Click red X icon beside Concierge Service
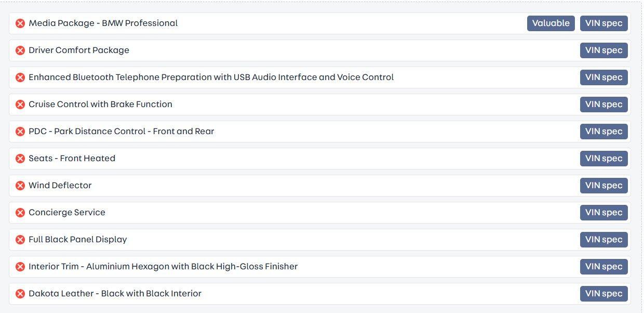The width and height of the screenshot is (644, 313). coord(20,213)
